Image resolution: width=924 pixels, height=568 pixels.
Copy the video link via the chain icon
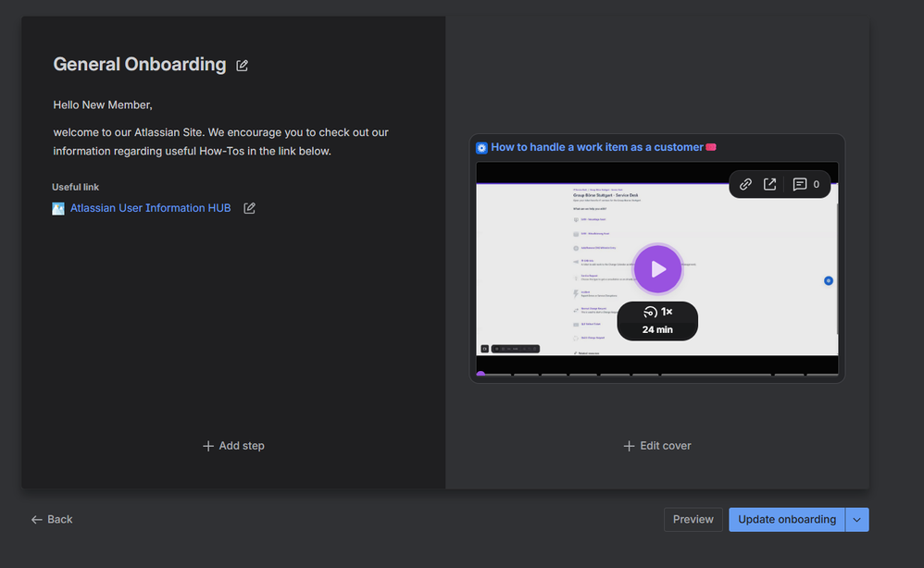click(x=745, y=184)
